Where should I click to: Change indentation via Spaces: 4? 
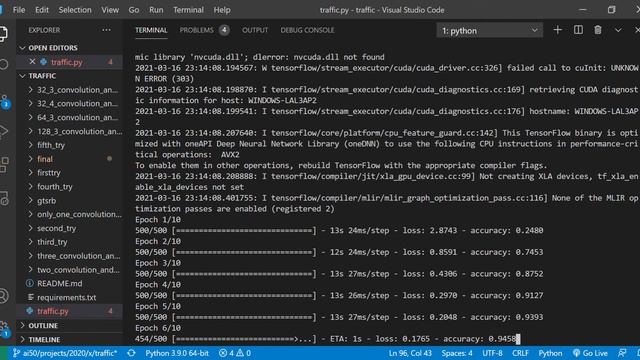[x=457, y=353]
